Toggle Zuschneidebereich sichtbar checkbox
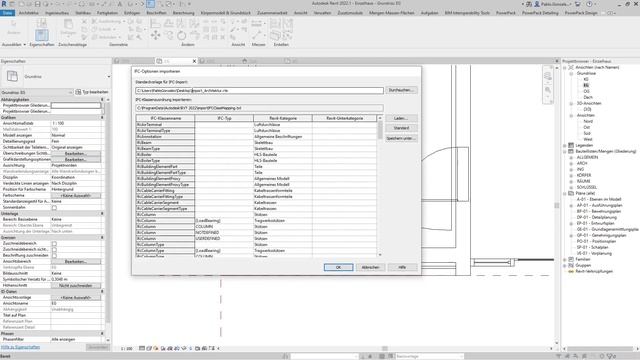 54,249
